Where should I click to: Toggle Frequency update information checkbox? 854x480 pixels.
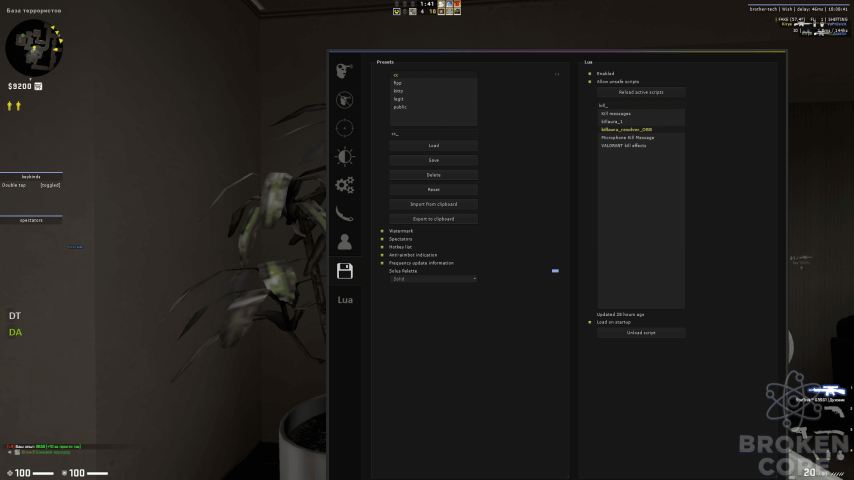point(382,263)
